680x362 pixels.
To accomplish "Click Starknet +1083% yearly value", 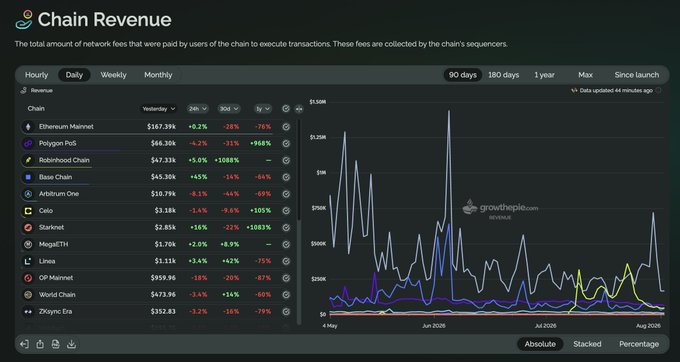I will click(258, 228).
